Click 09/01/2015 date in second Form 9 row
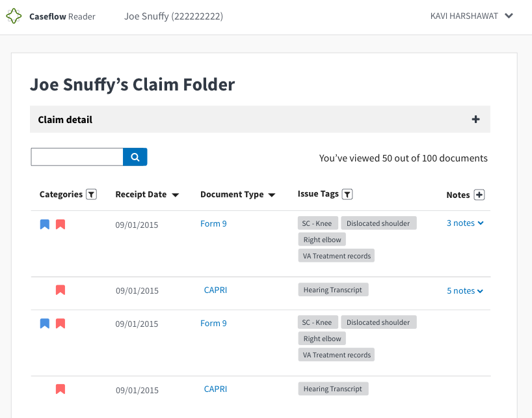 tap(137, 324)
